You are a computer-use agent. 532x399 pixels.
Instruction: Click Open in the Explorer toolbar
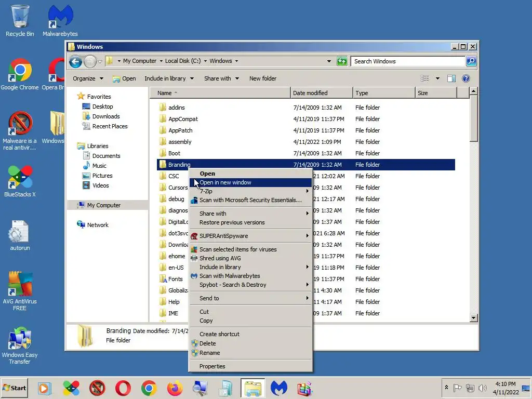124,79
